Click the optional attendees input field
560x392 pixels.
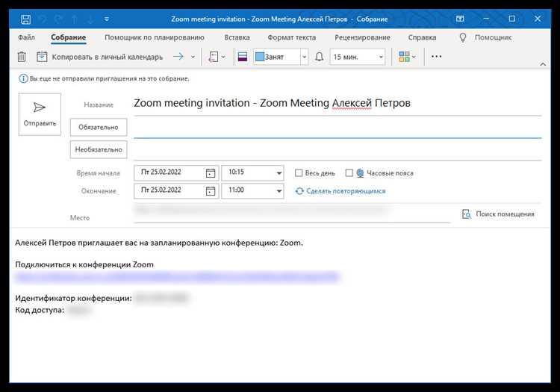pyautogui.click(x=337, y=150)
